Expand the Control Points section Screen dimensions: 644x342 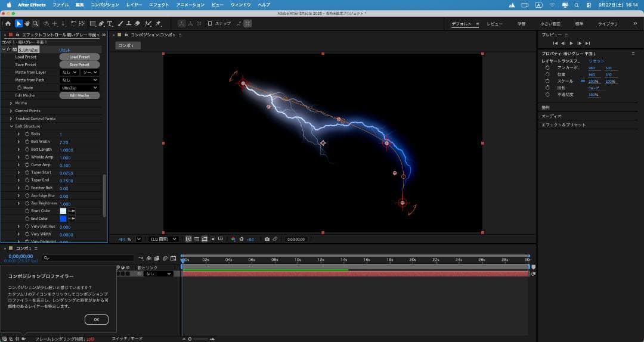(x=11, y=111)
